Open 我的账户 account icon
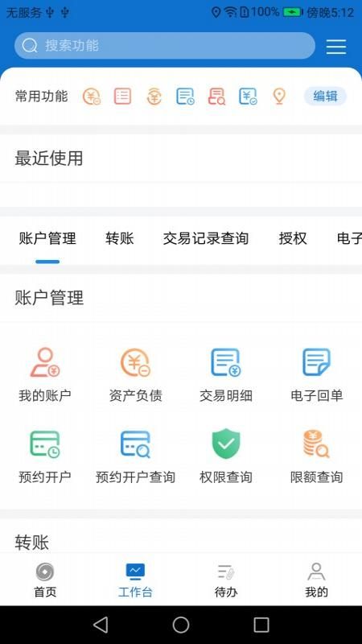 [45, 362]
